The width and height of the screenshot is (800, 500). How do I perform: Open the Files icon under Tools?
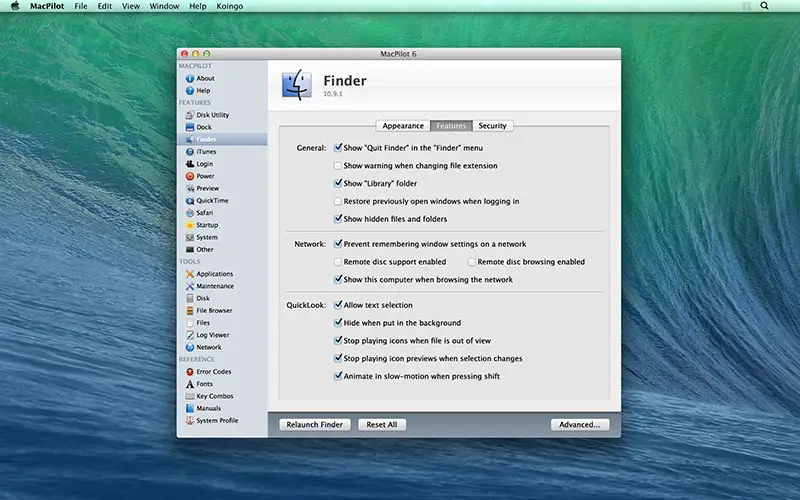coord(190,323)
